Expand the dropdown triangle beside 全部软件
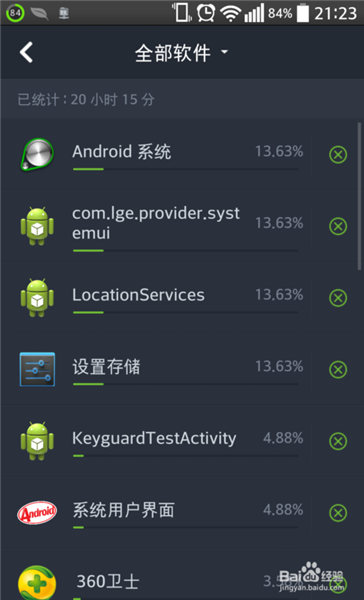Screen dimensions: 364x600 [x=225, y=51]
